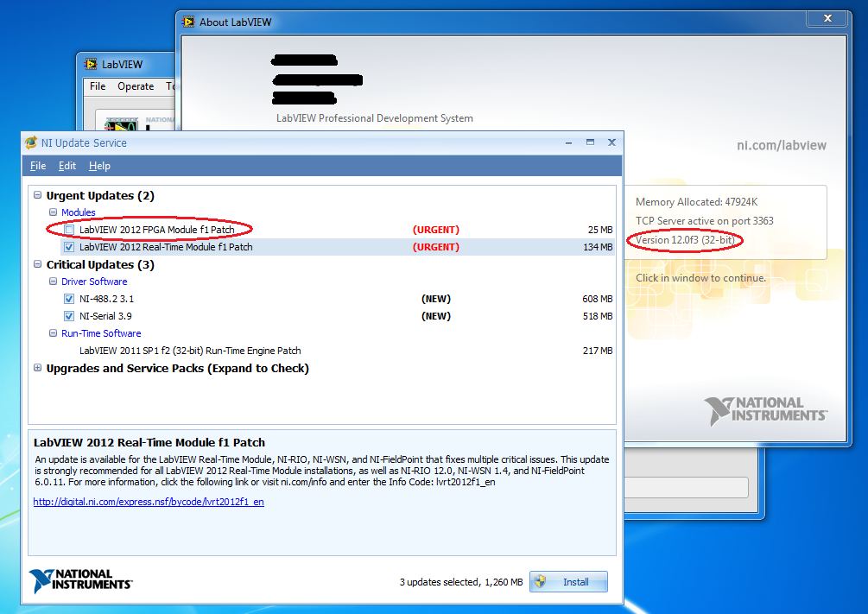This screenshot has height=614, width=868.
Task: Click description heading 'LabVIEW 2012 Real-Time Module f1 Patch'
Action: pos(149,442)
